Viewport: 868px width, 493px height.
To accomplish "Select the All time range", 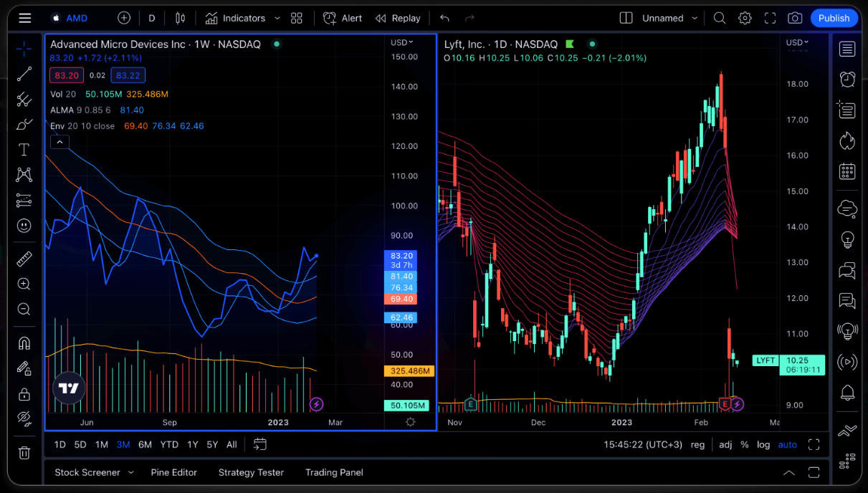I will coord(232,444).
